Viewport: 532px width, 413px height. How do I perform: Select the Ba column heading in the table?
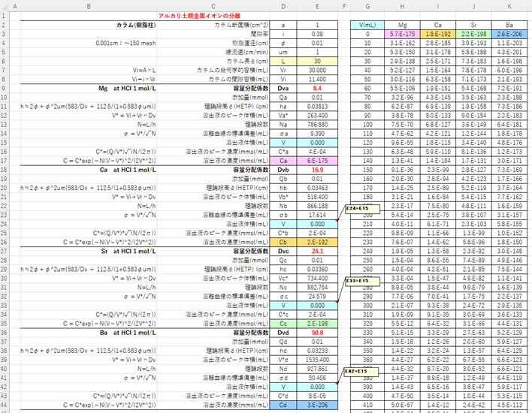(x=509, y=25)
